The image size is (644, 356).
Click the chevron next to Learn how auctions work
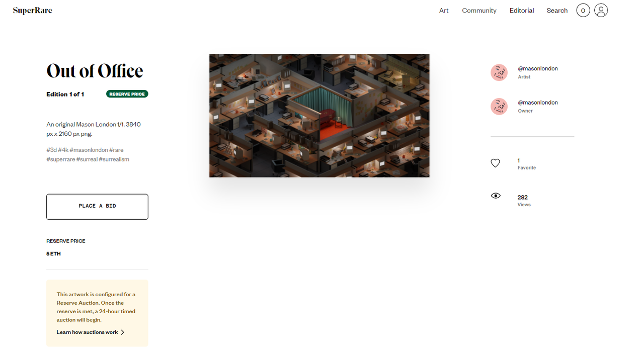coord(123,332)
